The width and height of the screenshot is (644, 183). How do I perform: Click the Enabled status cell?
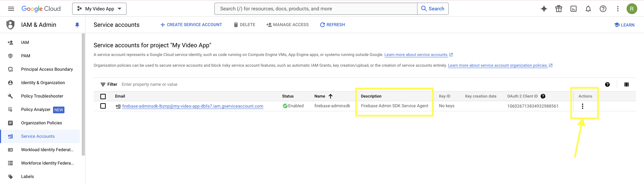[x=293, y=106]
